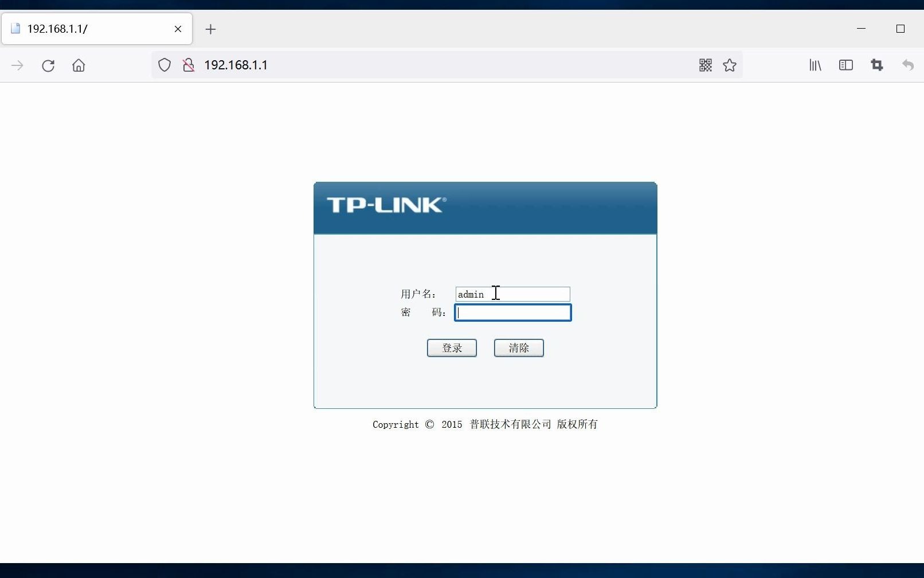Click the forward navigation arrow
Image resolution: width=924 pixels, height=578 pixels.
point(17,65)
